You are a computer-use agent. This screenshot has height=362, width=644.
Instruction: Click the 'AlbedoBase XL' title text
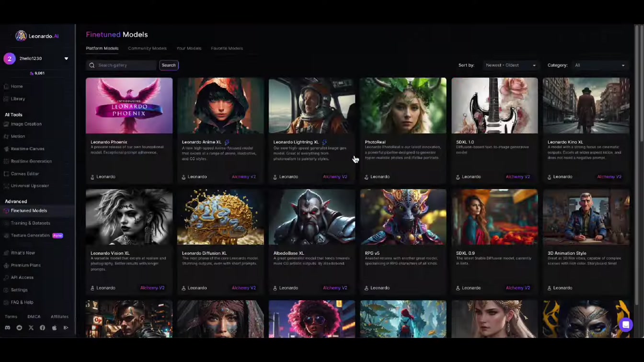[288, 253]
